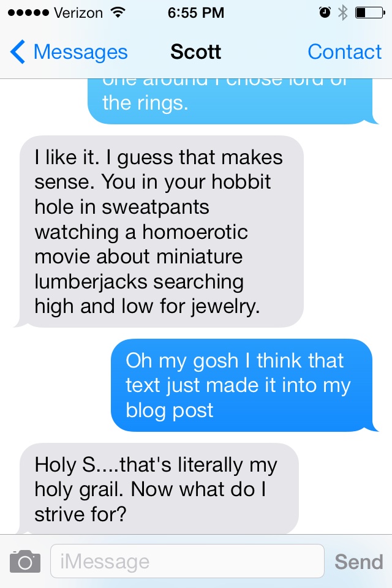The width and height of the screenshot is (392, 588).
Task: Tap the words "blog post" in the blue bubble
Action: [x=170, y=410]
